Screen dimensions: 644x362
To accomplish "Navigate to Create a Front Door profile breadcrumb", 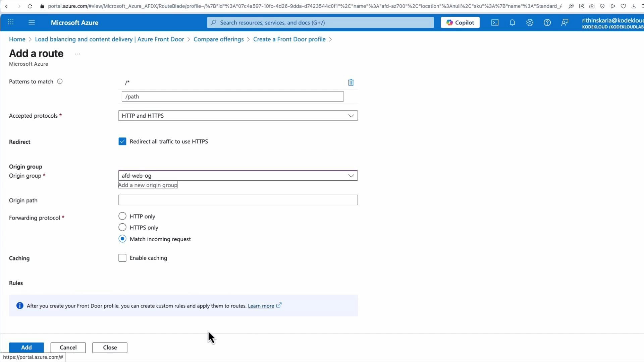I will coord(289,39).
